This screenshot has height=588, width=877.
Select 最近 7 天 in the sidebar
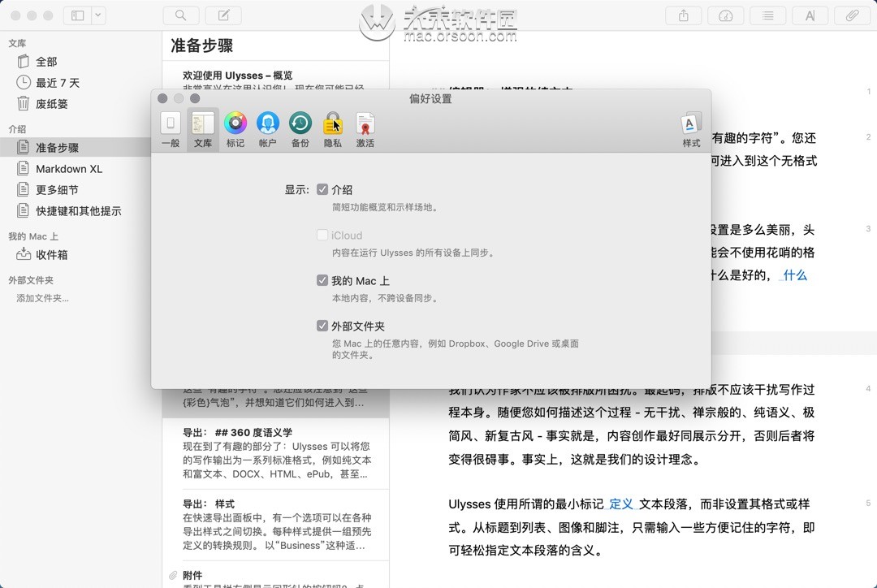[76, 83]
